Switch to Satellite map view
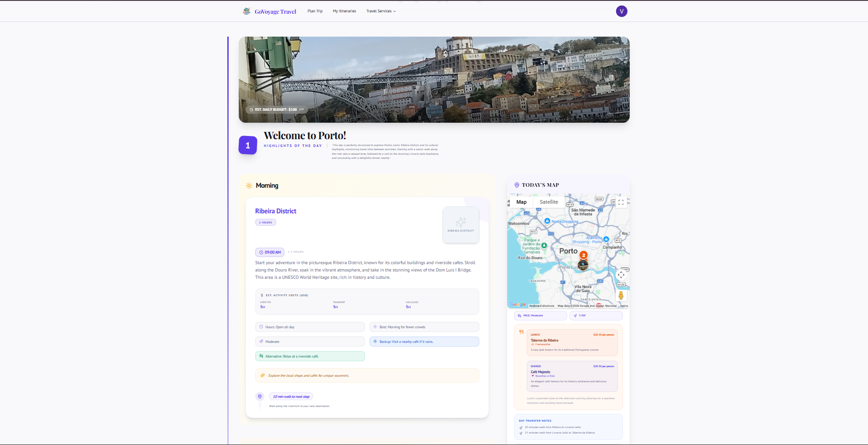868x445 pixels. (548, 202)
